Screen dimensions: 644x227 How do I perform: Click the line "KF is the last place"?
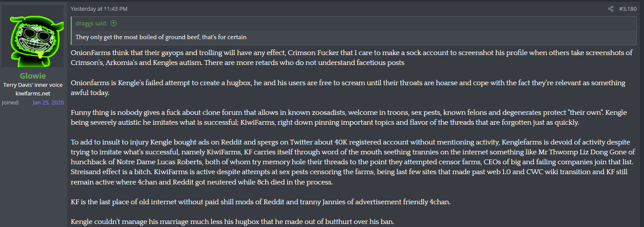coord(261,202)
